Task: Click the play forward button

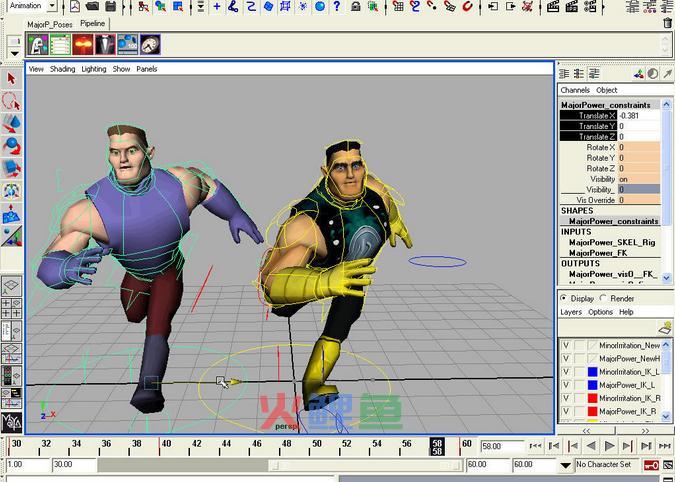Action: tap(609, 446)
